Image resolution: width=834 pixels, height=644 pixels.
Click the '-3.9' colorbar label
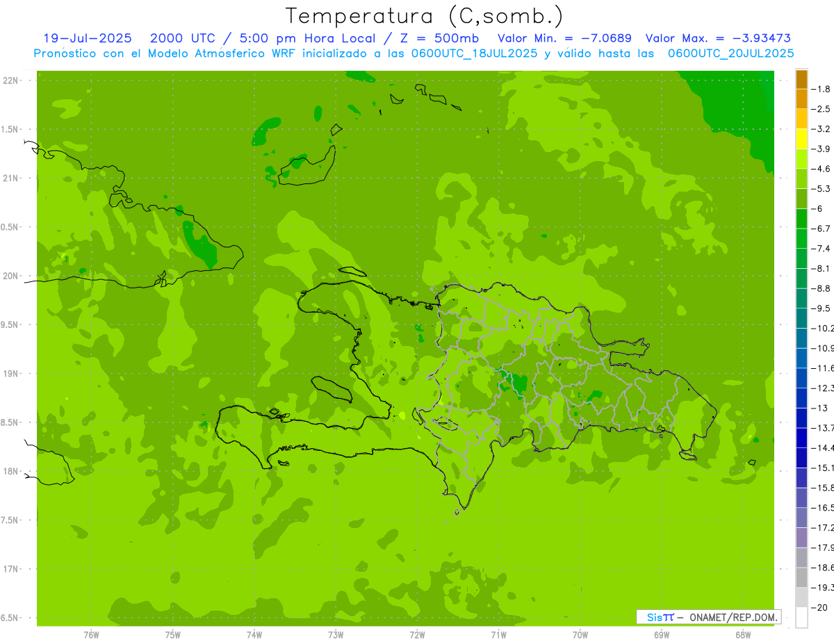point(821,149)
